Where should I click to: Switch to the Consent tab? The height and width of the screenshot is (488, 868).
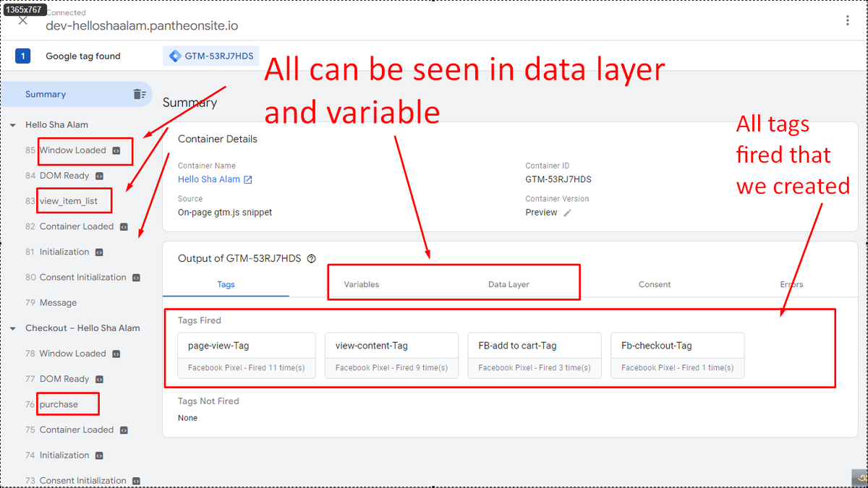[655, 284]
